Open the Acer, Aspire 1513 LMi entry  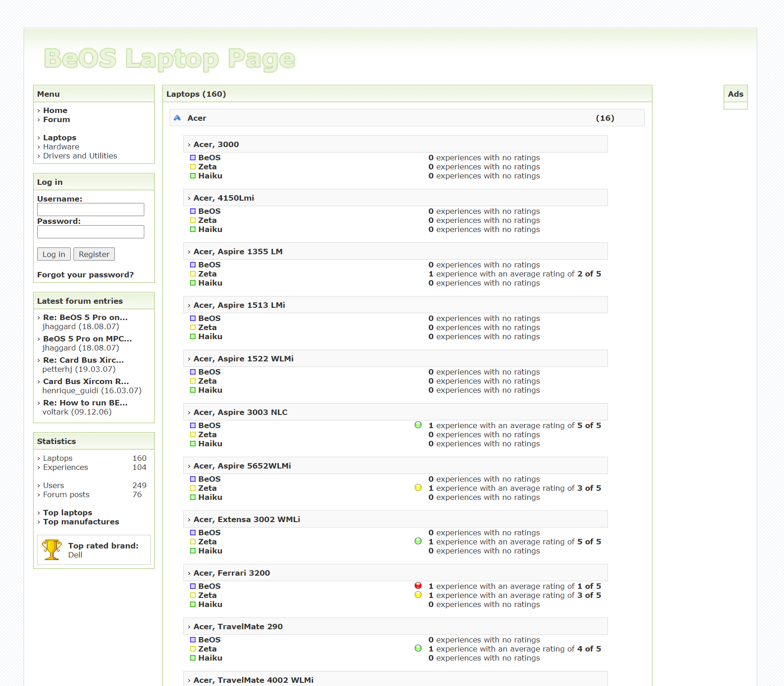click(x=239, y=305)
